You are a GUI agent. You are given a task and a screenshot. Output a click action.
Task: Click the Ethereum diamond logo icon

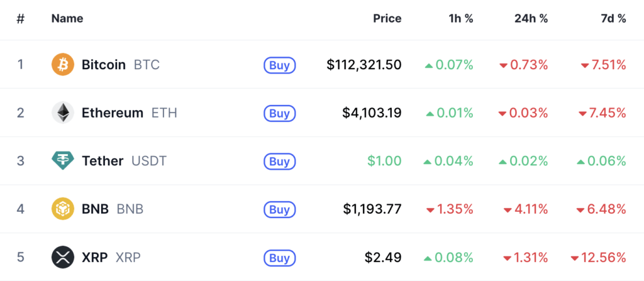(x=62, y=113)
